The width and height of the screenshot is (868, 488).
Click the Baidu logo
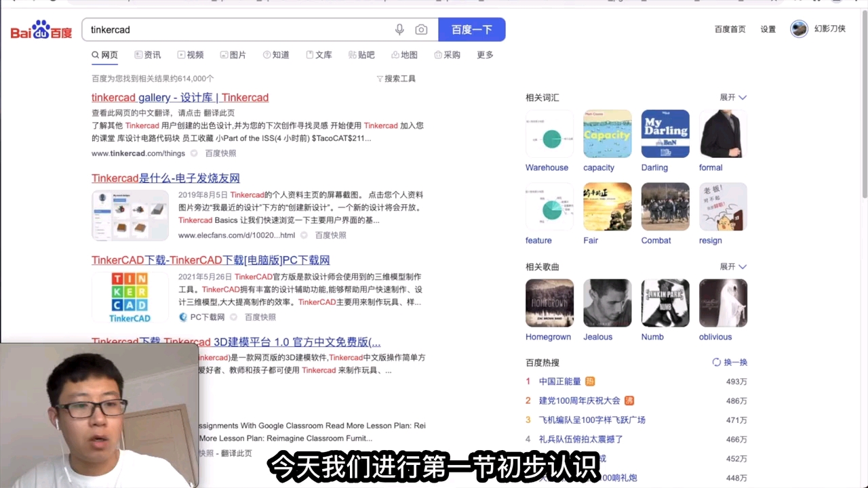41,30
